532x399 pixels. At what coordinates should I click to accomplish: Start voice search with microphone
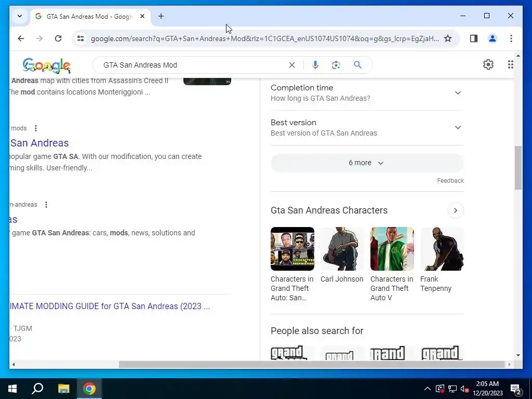315,65
